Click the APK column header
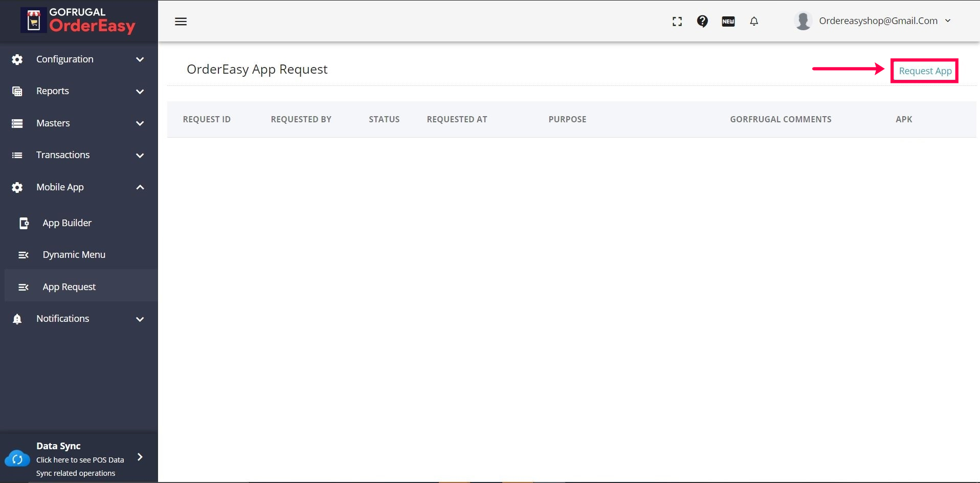Screen dimensions: 980x483 click(904, 119)
